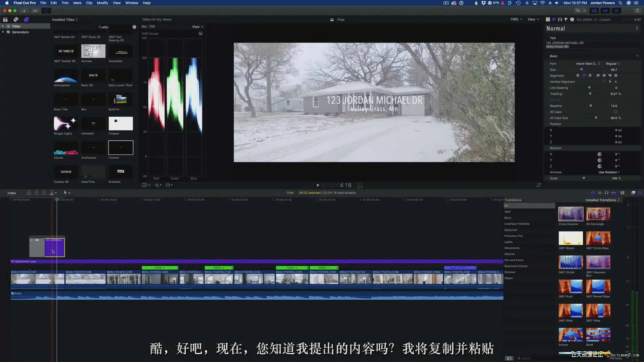Reset the Basic text section
644x362 pixels.
(637, 56)
